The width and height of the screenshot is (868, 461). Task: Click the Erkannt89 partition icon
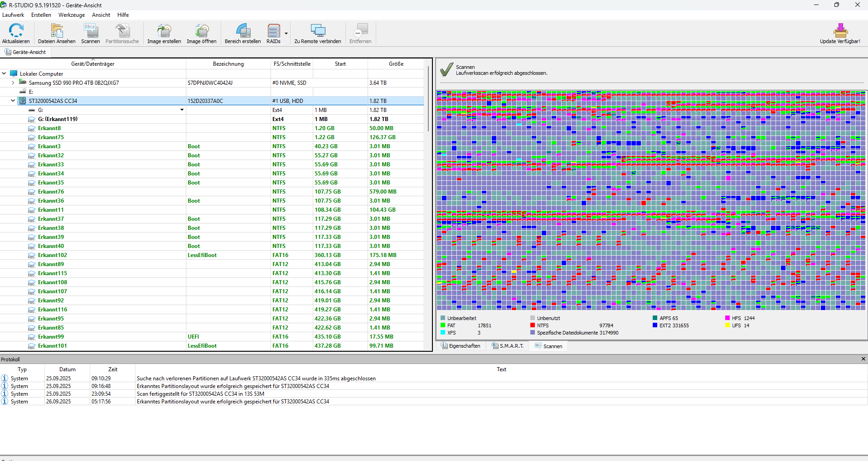[x=31, y=264]
